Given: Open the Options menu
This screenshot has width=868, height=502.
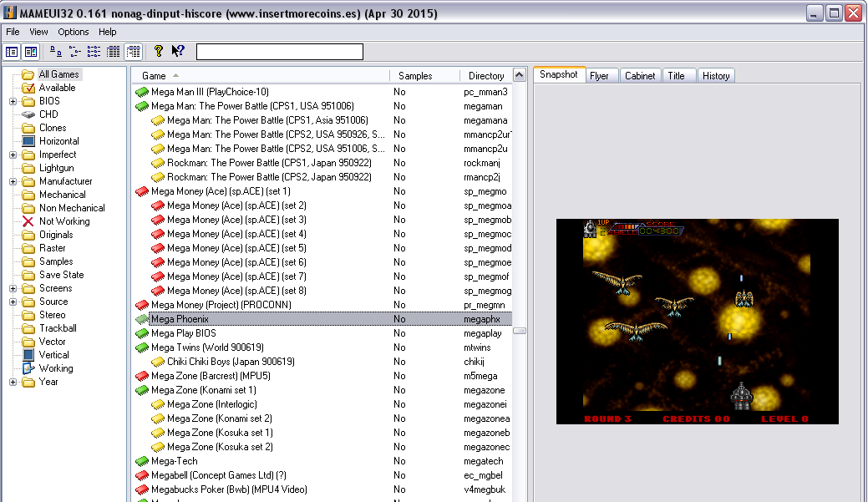Looking at the screenshot, I should pyautogui.click(x=73, y=32).
